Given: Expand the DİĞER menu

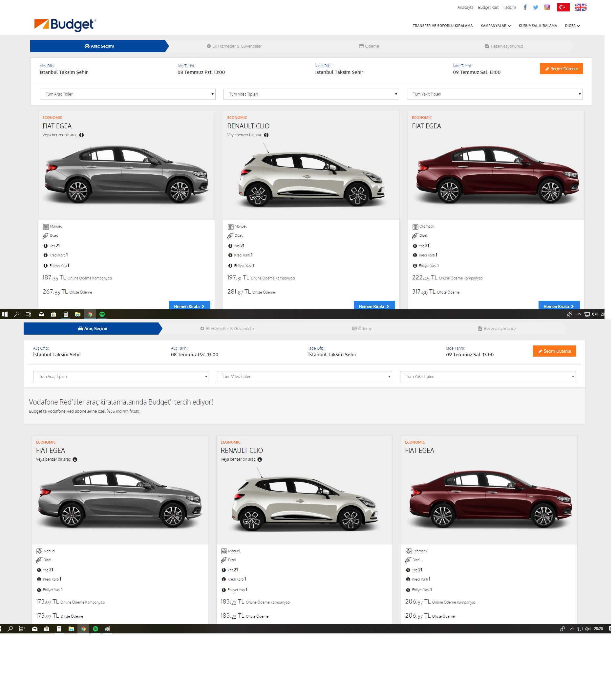Looking at the screenshot, I should pos(572,26).
